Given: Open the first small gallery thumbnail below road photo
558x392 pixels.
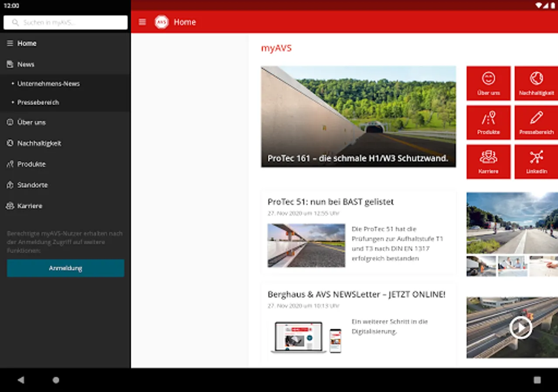Looking at the screenshot, I should (481, 266).
